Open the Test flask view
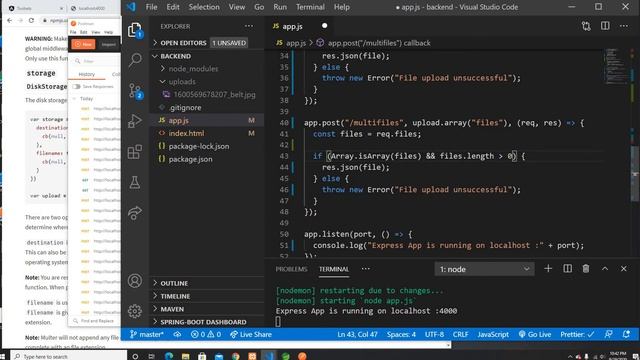The image size is (640, 360). pyautogui.click(x=135, y=182)
